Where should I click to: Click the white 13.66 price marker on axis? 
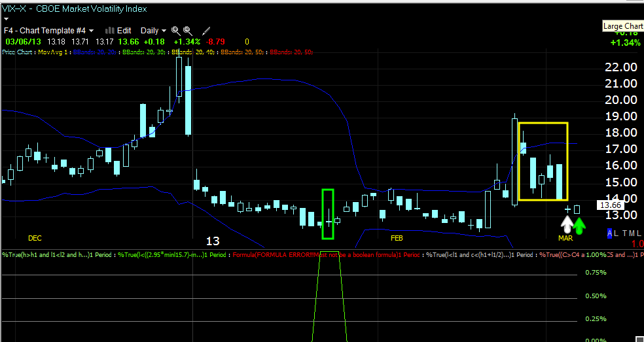point(611,205)
